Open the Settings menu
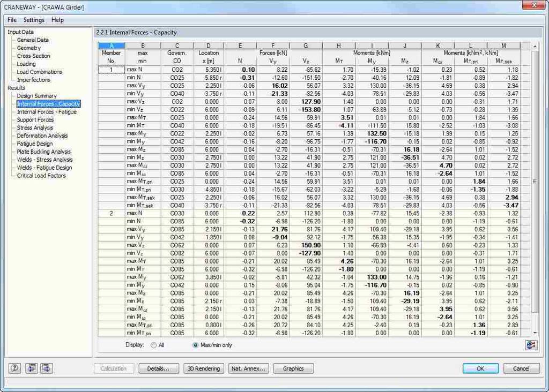Image resolution: width=549 pixels, height=392 pixels. coord(34,20)
